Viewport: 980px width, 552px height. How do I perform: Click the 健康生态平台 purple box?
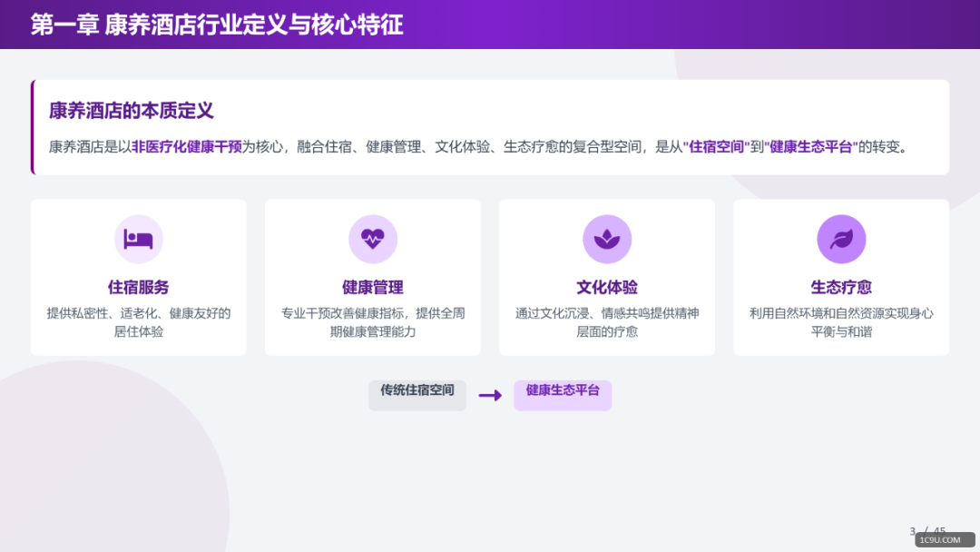click(x=563, y=395)
